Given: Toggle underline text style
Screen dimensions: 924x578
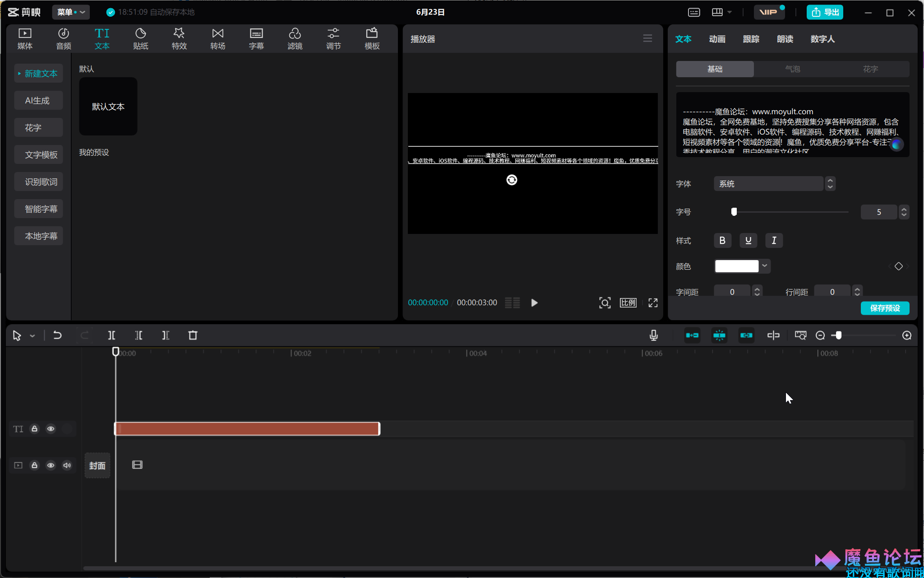Looking at the screenshot, I should [x=748, y=241].
